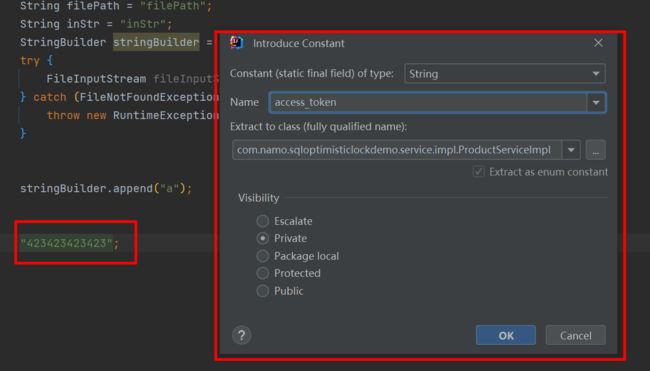Select Escalate visibility option

[262, 221]
